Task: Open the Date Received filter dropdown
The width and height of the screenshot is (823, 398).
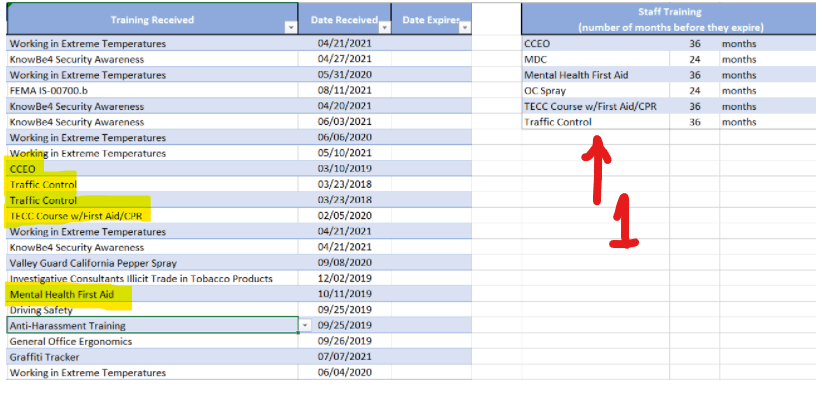Action: pyautogui.click(x=385, y=28)
